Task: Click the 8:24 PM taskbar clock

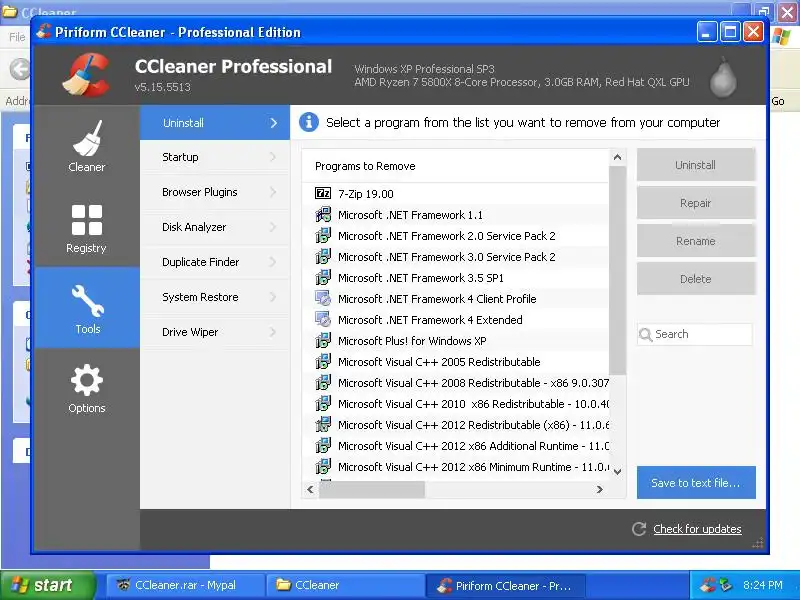Action: coord(763,585)
